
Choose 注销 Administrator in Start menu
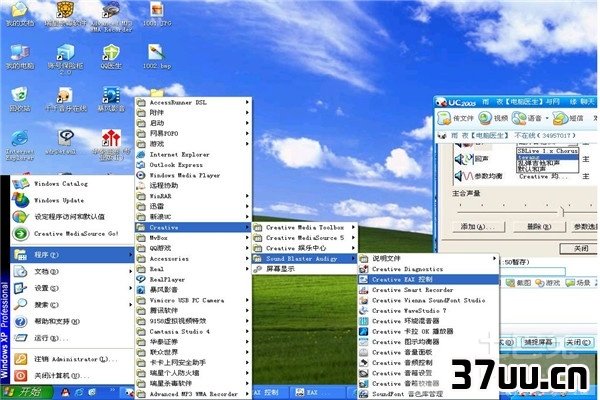[72, 359]
